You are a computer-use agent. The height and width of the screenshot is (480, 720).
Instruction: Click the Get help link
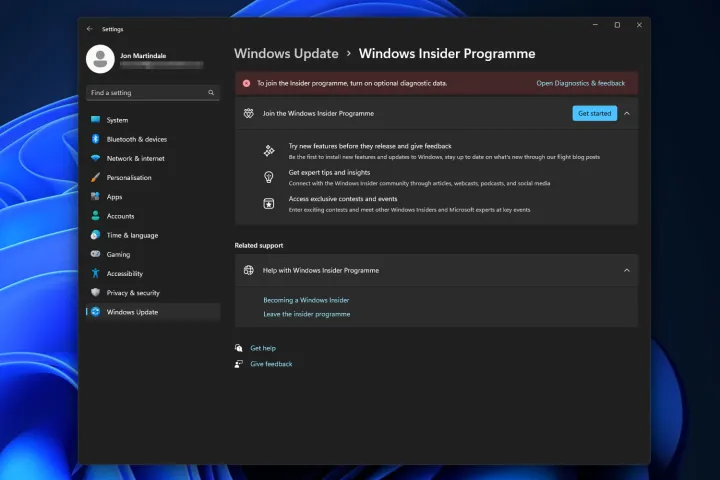(263, 348)
